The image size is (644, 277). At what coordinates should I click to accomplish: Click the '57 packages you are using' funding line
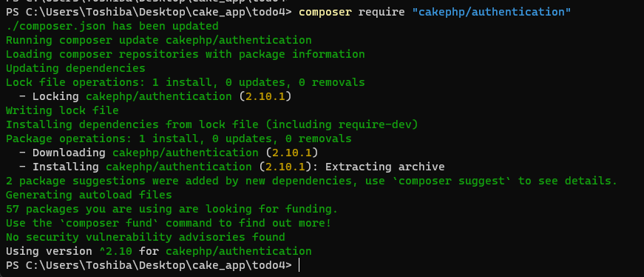tap(172, 209)
